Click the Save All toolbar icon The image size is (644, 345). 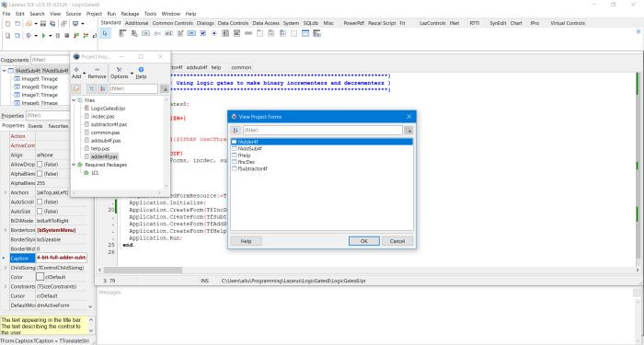52,24
